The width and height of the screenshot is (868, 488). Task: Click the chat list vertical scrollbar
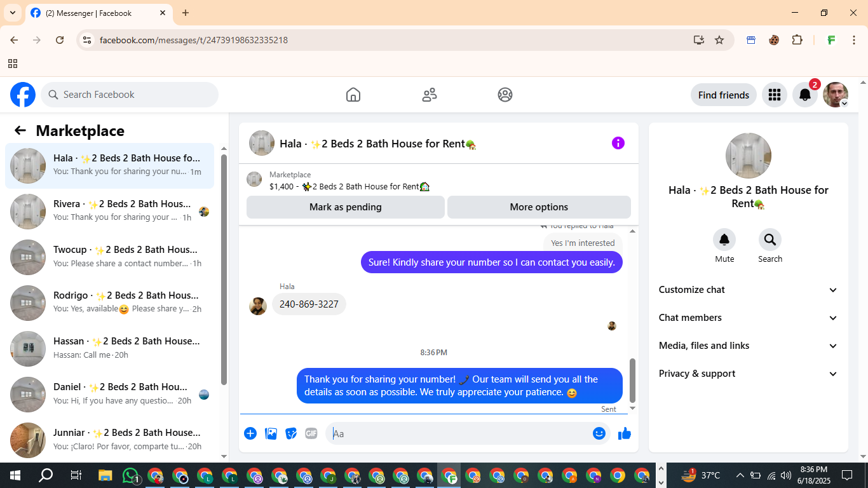click(x=224, y=269)
